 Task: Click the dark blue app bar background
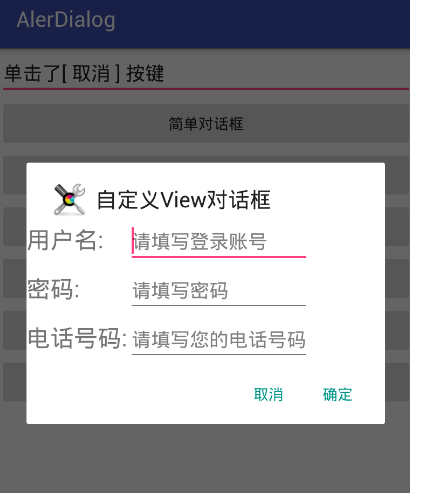[260, 23]
